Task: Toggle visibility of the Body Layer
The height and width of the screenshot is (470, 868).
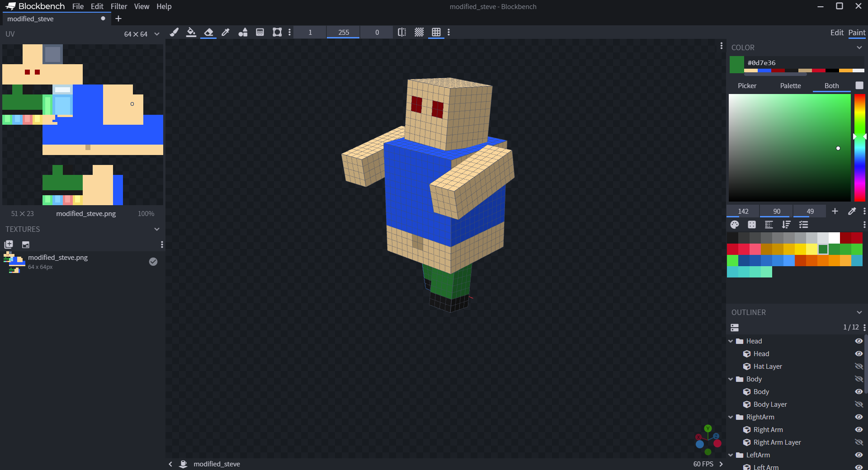Action: (859, 404)
